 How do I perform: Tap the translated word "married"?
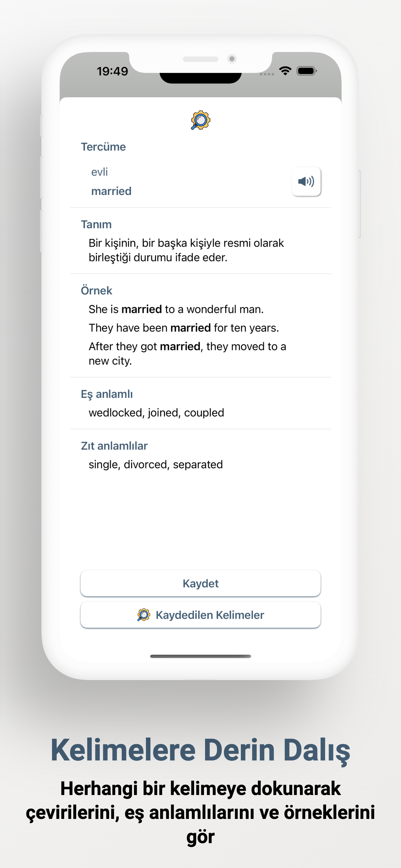pyautogui.click(x=111, y=191)
